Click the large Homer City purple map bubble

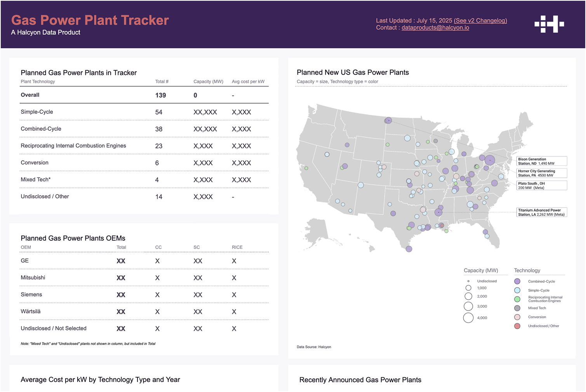pyautogui.click(x=490, y=160)
